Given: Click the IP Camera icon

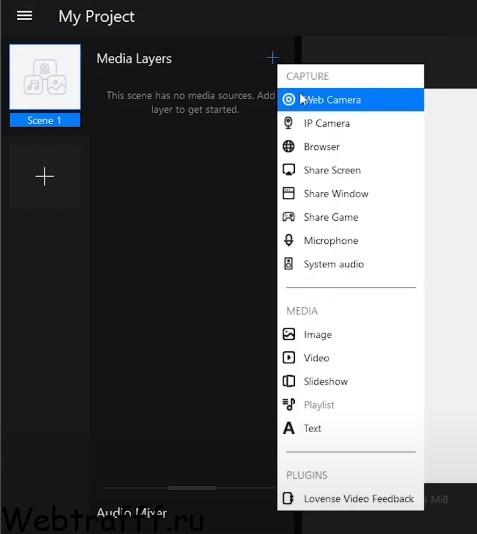Looking at the screenshot, I should [288, 123].
